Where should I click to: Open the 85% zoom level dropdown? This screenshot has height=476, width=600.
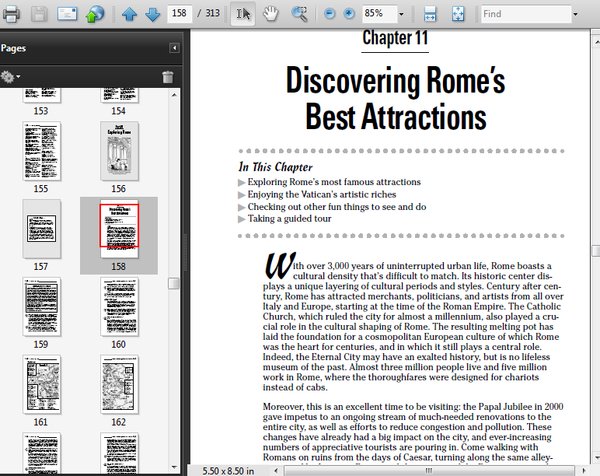(x=400, y=14)
